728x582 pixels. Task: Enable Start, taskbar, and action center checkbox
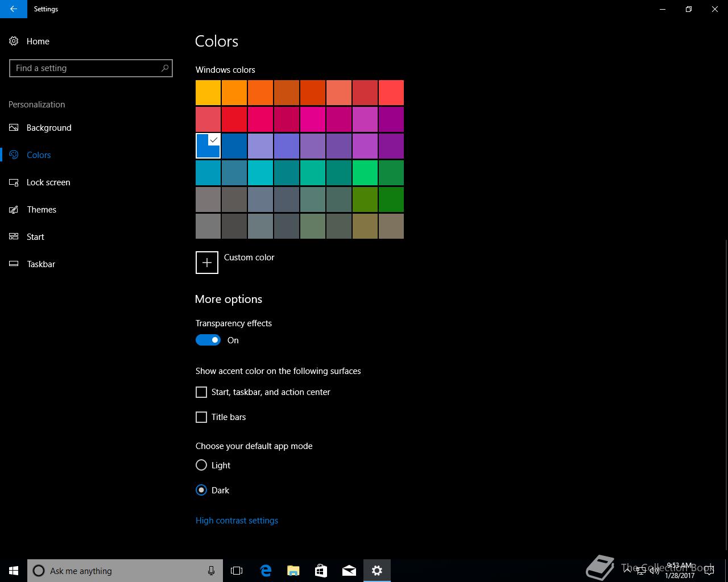[x=201, y=392]
